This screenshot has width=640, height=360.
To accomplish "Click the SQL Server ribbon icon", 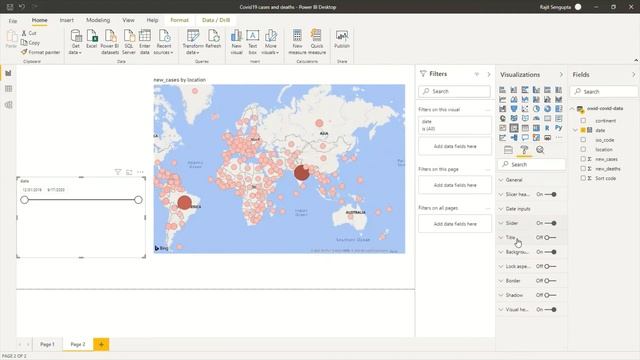I will coord(129,41).
